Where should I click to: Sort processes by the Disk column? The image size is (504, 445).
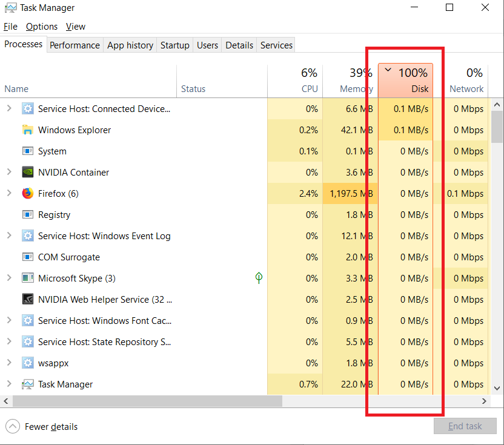(x=406, y=81)
